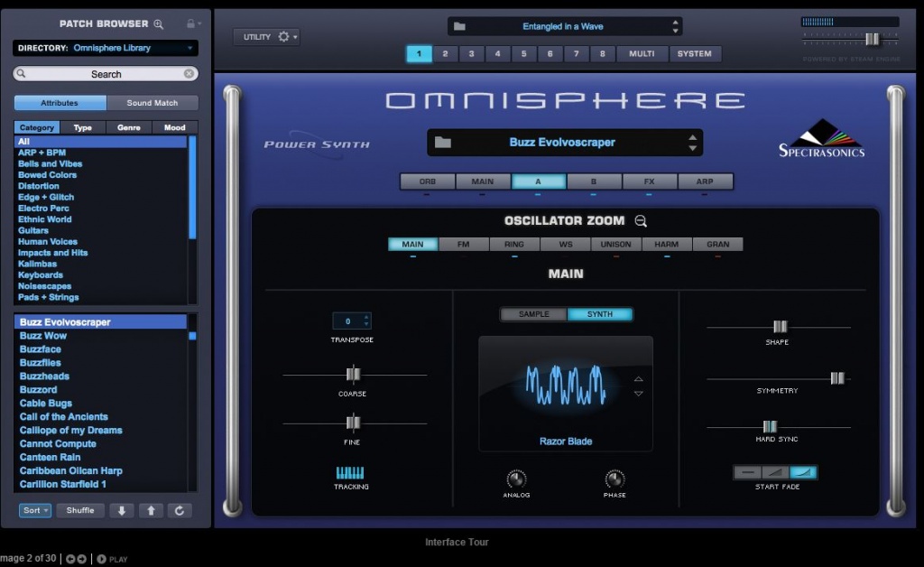Image resolution: width=924 pixels, height=567 pixels.
Task: Select the Buzz Wow patch
Action: [100, 336]
